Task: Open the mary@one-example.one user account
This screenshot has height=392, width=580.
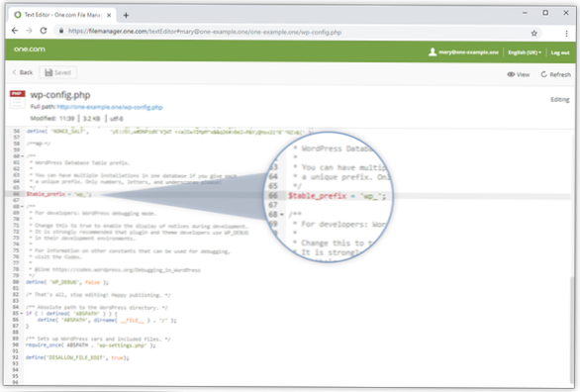Action: [463, 52]
